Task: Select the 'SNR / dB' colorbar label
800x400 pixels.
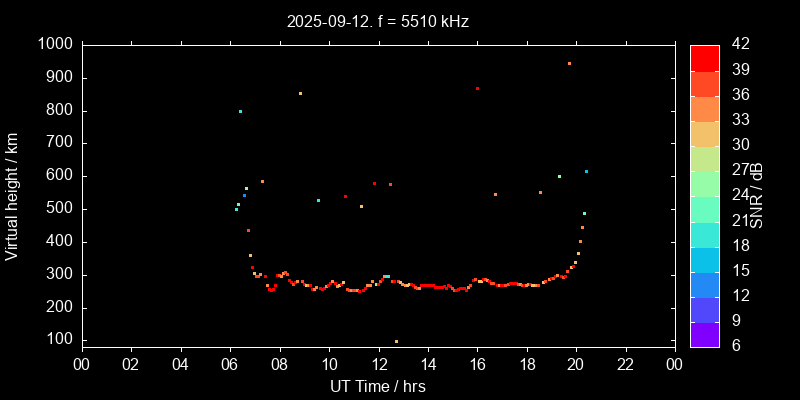Action: [757, 195]
